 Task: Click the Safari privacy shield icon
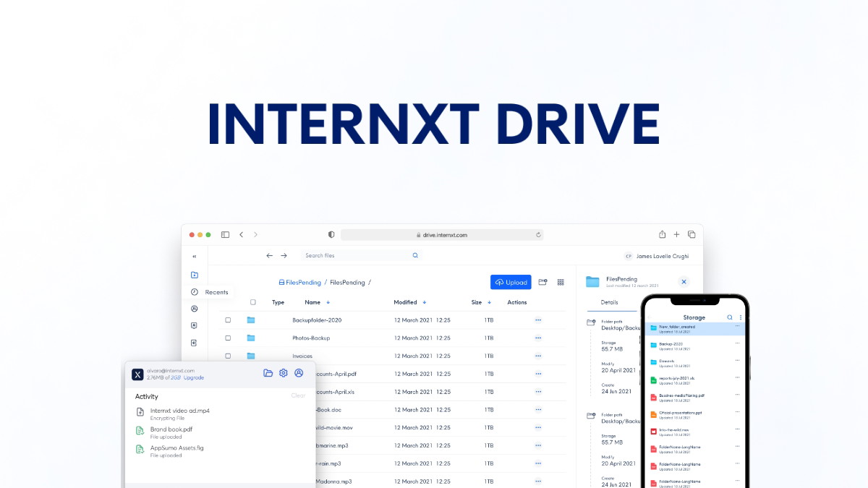pyautogui.click(x=331, y=234)
